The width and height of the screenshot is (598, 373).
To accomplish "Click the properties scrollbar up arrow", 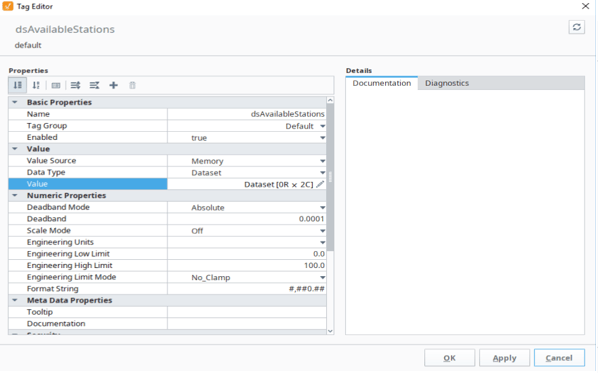I will pos(330,100).
